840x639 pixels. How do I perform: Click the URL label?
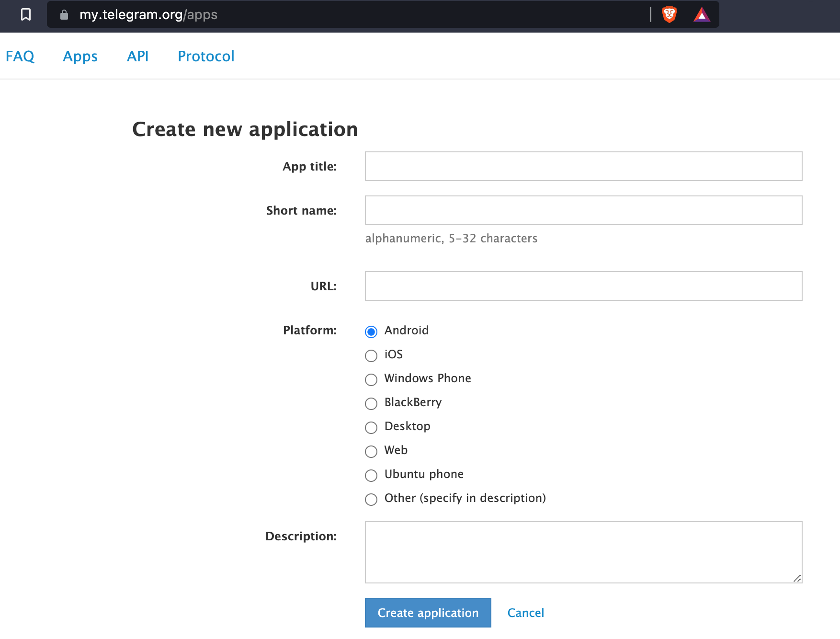323,286
